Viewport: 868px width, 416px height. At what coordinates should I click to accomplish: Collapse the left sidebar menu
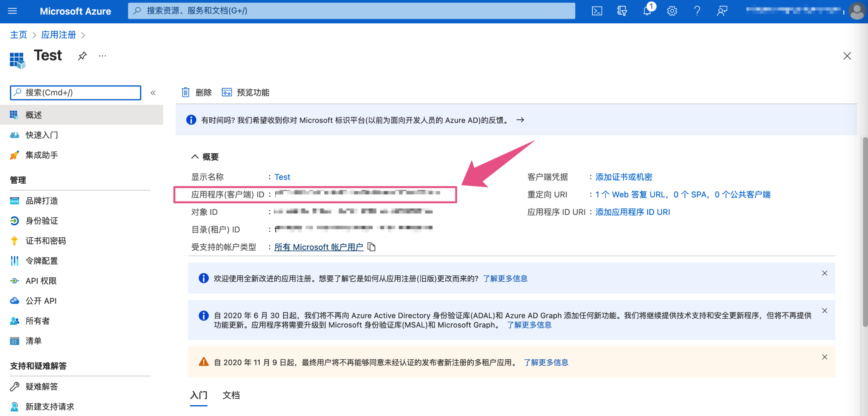(153, 93)
